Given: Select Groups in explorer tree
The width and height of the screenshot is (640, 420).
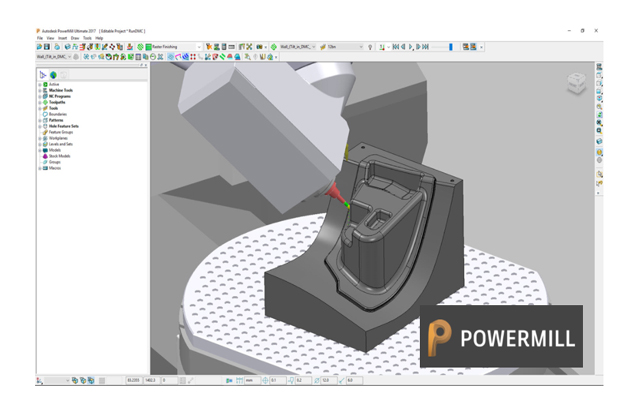Looking at the screenshot, I should 55,162.
